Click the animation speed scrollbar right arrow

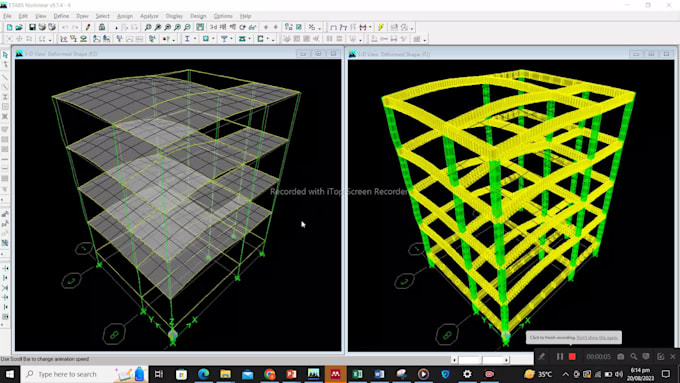[506, 360]
